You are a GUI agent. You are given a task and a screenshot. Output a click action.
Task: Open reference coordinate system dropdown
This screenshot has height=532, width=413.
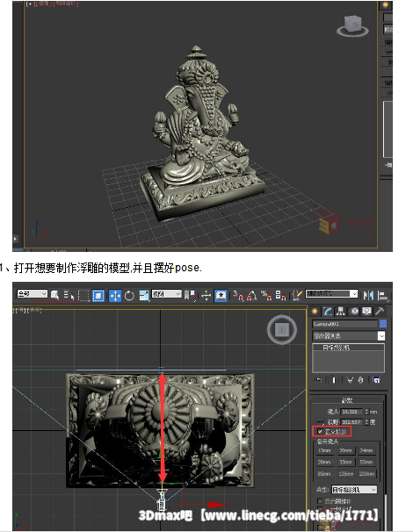tap(166, 294)
